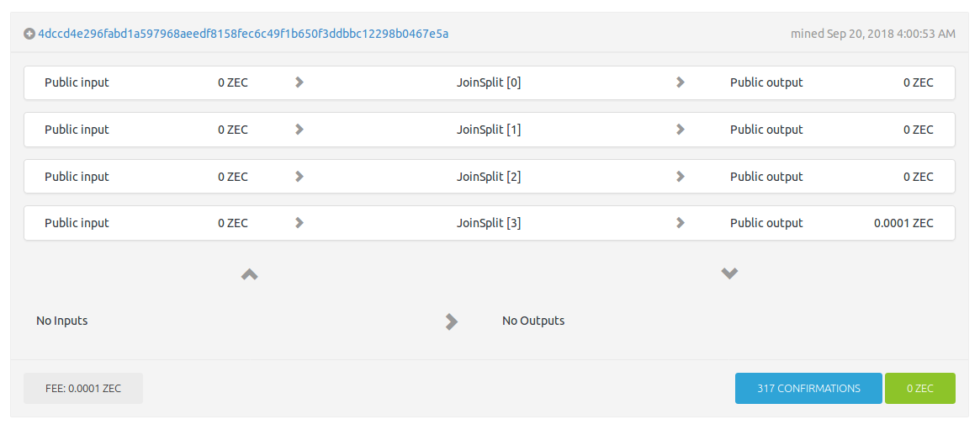Image resolution: width=980 pixels, height=430 pixels.
Task: Click right arrow icon in JoinSplit [1] row
Action: (x=681, y=130)
